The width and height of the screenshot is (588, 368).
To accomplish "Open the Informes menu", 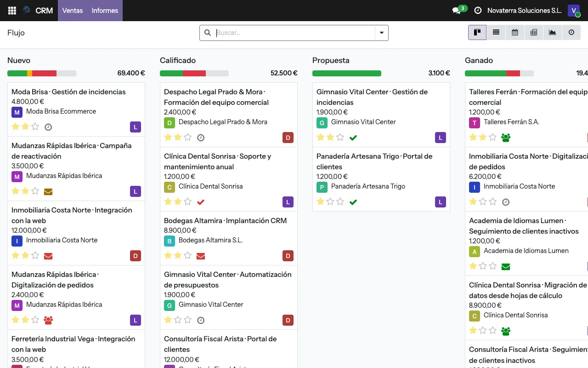I will coord(105,11).
